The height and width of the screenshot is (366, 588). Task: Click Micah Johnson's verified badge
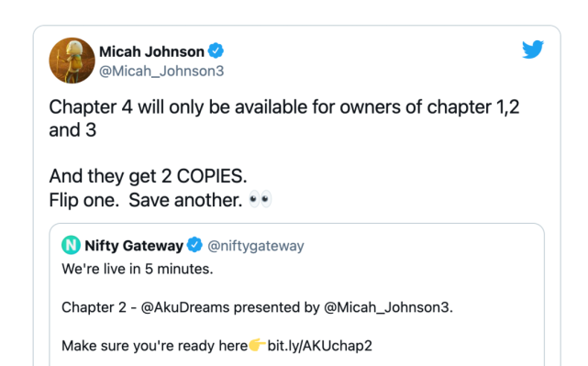pyautogui.click(x=216, y=51)
